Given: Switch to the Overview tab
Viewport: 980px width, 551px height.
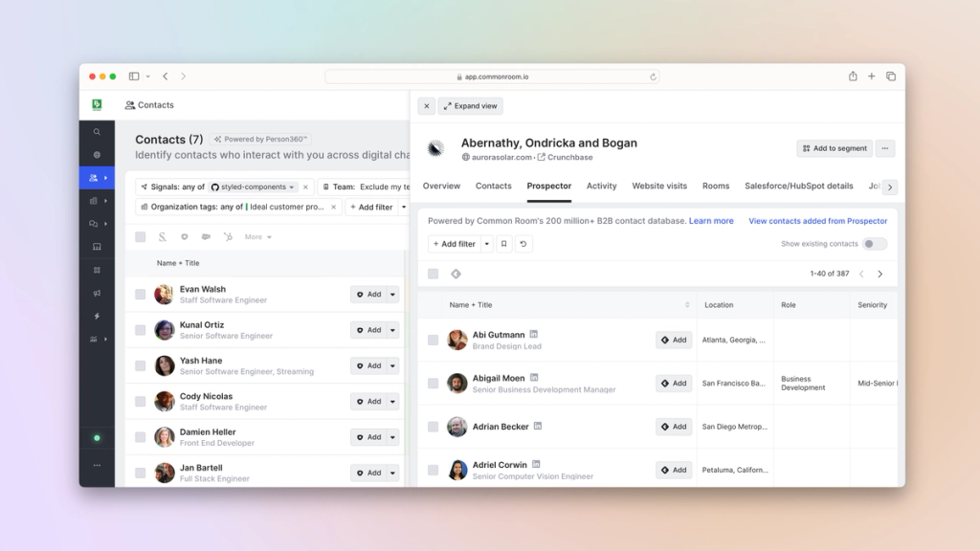Looking at the screenshot, I should 441,187.
